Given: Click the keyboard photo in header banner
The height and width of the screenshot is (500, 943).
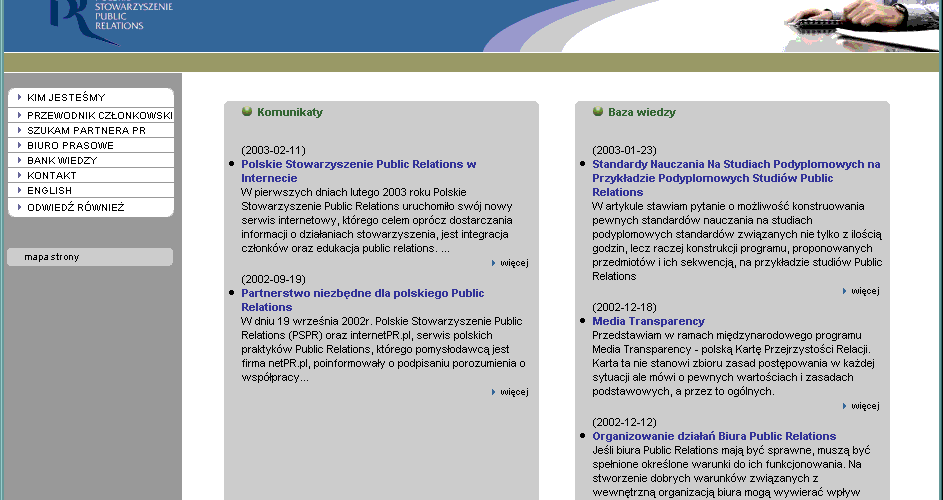Looking at the screenshot, I should tap(860, 24).
